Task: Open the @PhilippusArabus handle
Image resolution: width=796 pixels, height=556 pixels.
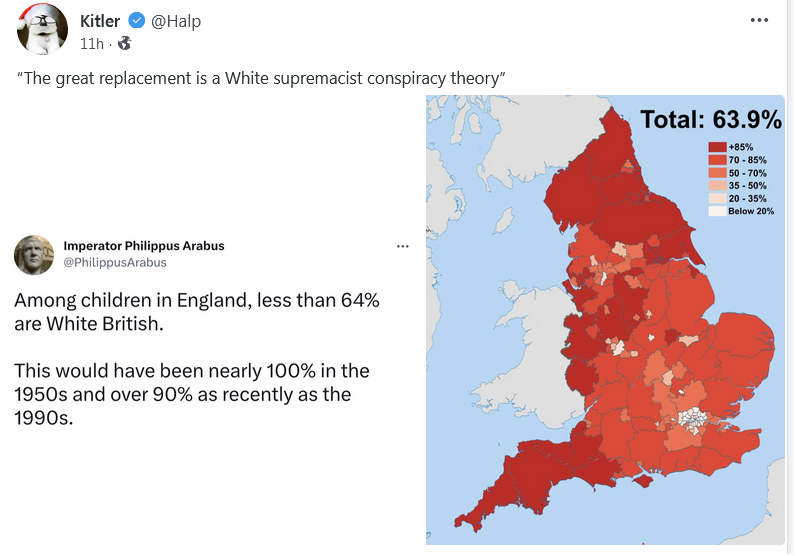Action: (115, 263)
